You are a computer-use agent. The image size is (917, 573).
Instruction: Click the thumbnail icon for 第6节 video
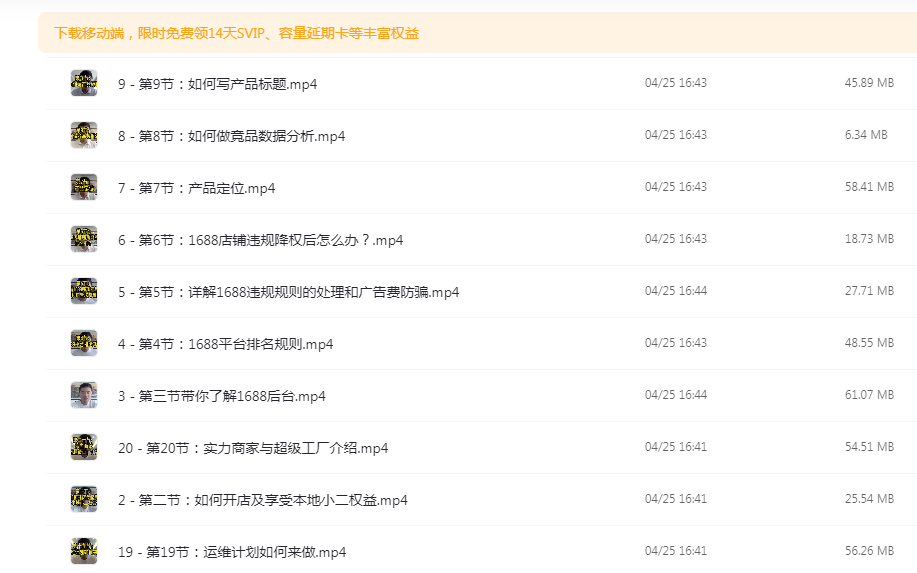coord(84,239)
